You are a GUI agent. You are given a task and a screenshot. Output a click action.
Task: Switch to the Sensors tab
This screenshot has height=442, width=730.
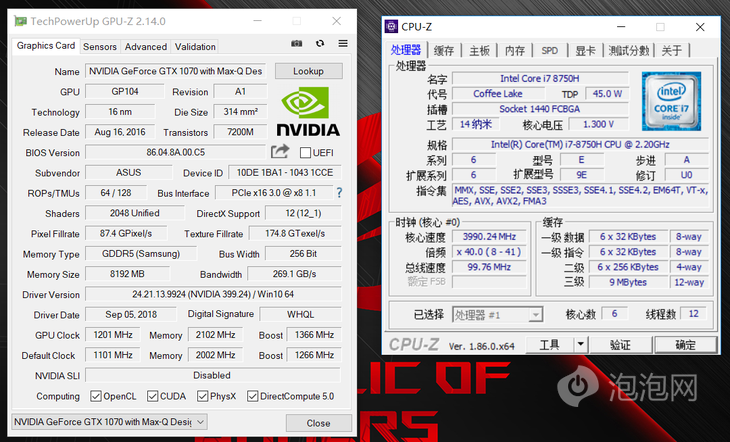pos(100,47)
